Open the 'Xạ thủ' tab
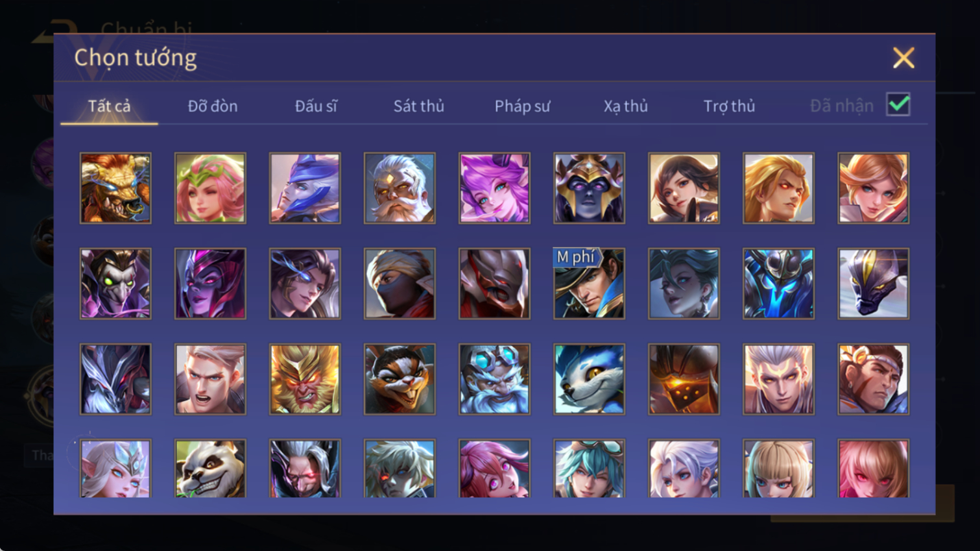This screenshot has height=551, width=980. coord(626,106)
